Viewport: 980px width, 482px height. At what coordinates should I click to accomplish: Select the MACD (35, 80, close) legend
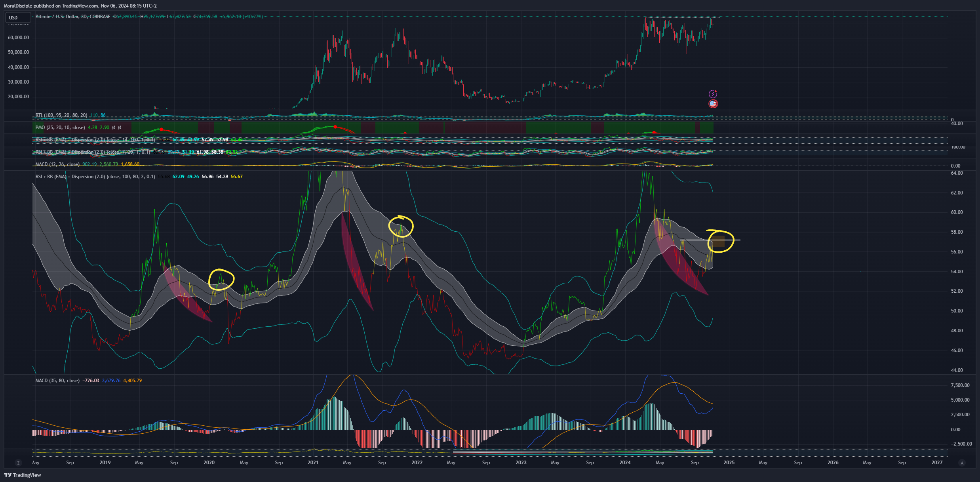pos(57,381)
